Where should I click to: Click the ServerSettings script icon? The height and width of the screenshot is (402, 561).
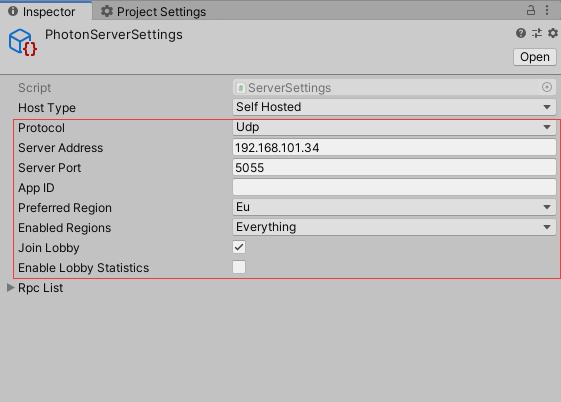[241, 88]
